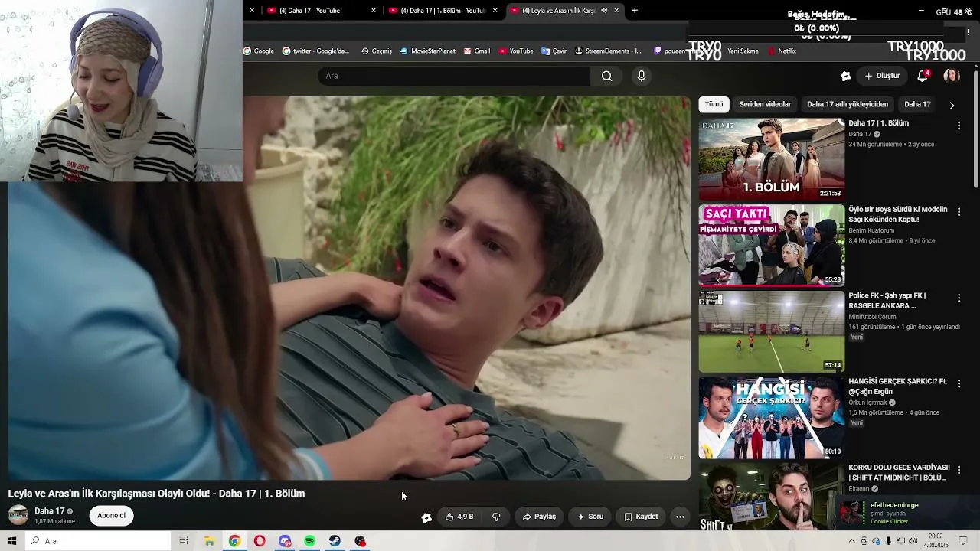
Task: Mute the tab playing Leyla ve Aras'ın İlk Karşılaşması
Action: point(604,11)
